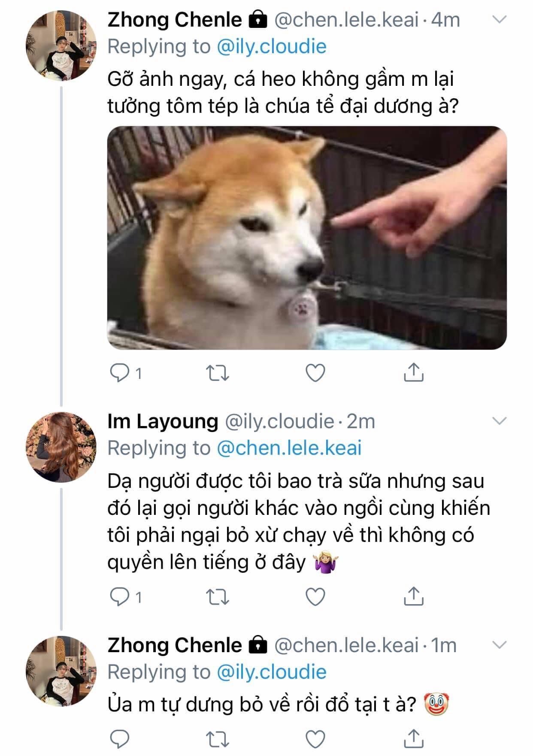
Task: Reply to the last Zhong Chenle tweet
Action: (120, 739)
